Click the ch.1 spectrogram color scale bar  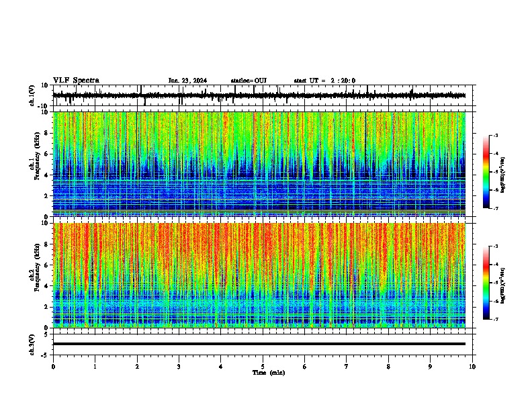[486, 172]
